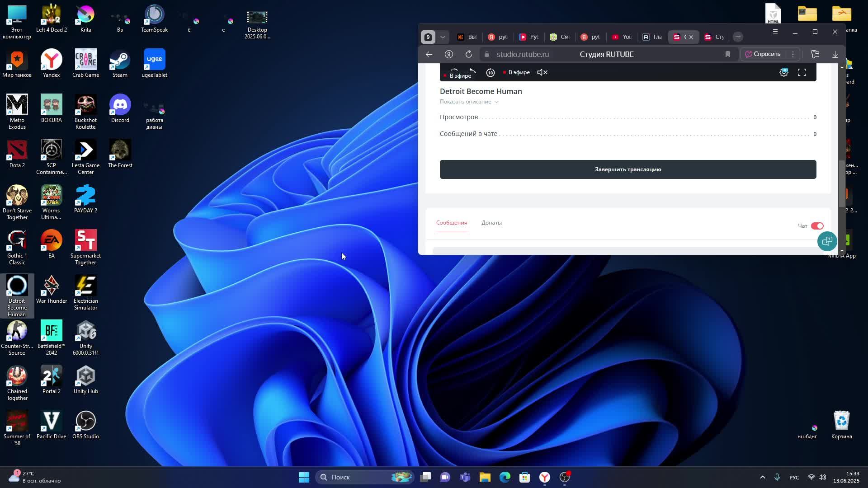The width and height of the screenshot is (868, 488).
Task: Close the active RUTUBE studio tab
Action: (691, 37)
